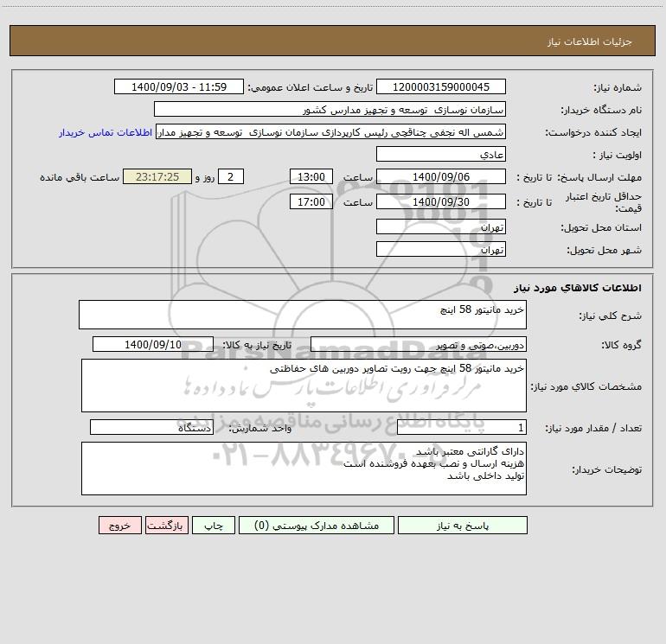The height and width of the screenshot is (644, 666).
Task: Click label 'ایجاد کننده درخواست:'
Action: [593, 133]
